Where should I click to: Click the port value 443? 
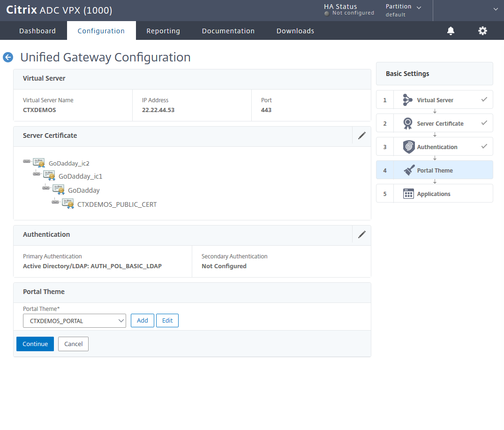(x=266, y=110)
